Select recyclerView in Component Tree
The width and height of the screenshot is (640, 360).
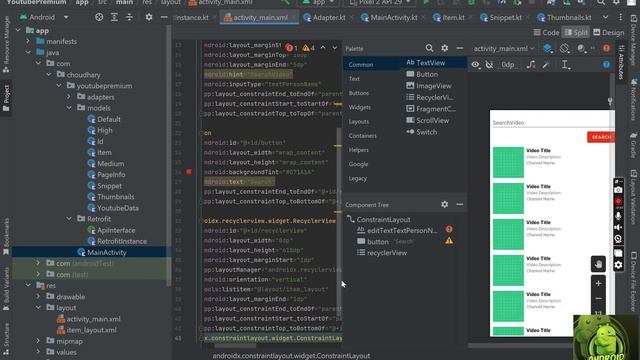pos(382,253)
